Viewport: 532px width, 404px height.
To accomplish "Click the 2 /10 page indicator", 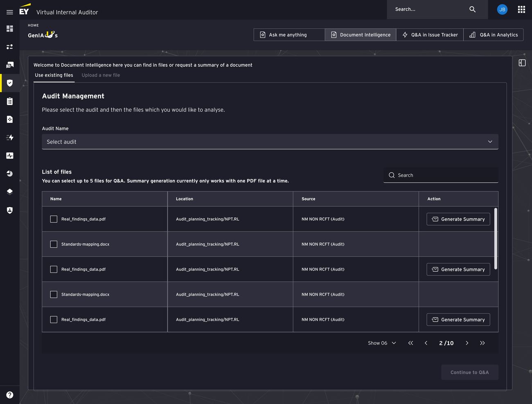I will point(446,343).
